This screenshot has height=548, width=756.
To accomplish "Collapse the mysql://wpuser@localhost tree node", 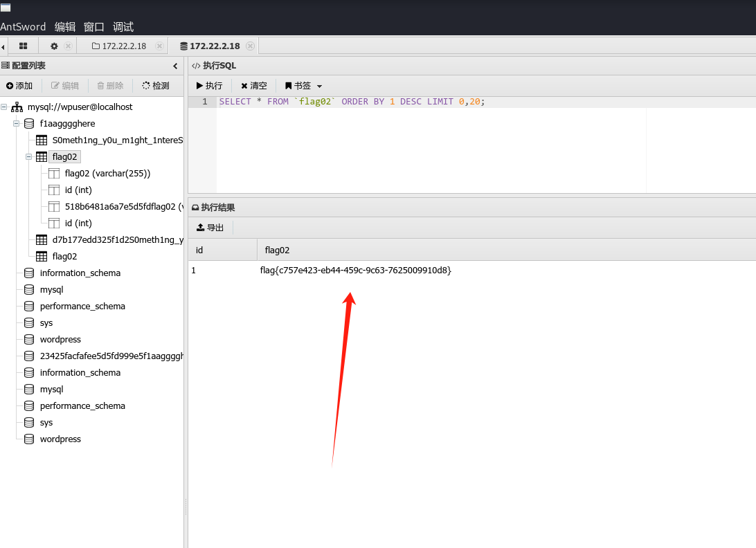I will pos(4,107).
